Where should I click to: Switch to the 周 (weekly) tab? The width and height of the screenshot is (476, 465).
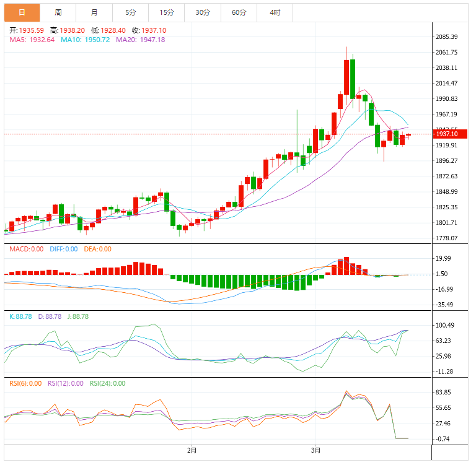click(x=58, y=12)
